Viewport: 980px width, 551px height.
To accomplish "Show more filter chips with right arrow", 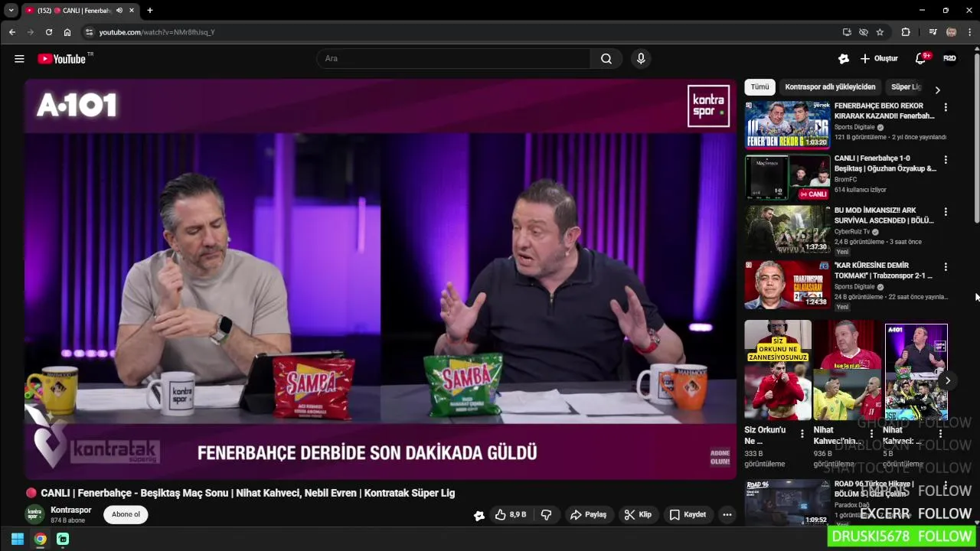I will tap(937, 90).
